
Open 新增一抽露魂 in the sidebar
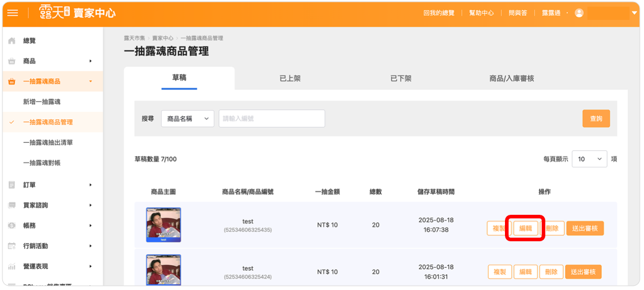point(42,102)
